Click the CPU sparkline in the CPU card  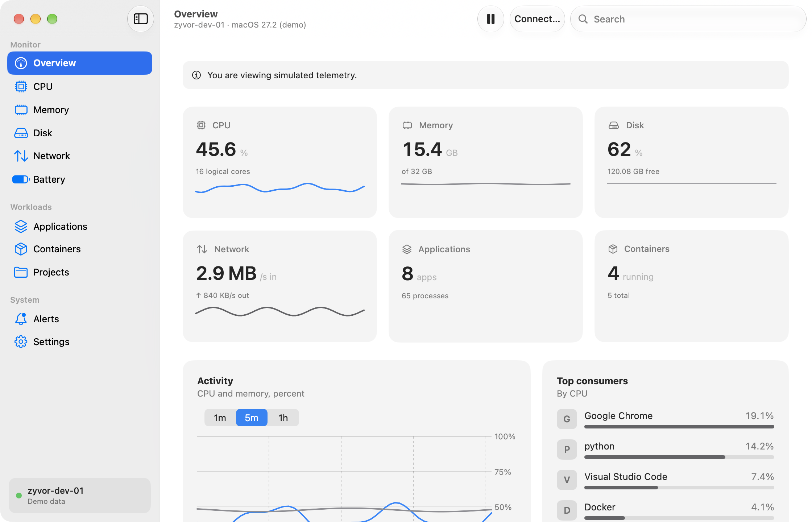(280, 188)
